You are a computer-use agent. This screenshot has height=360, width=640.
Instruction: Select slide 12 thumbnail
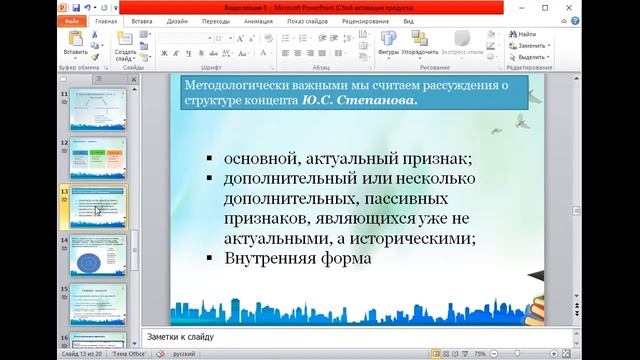click(x=98, y=158)
